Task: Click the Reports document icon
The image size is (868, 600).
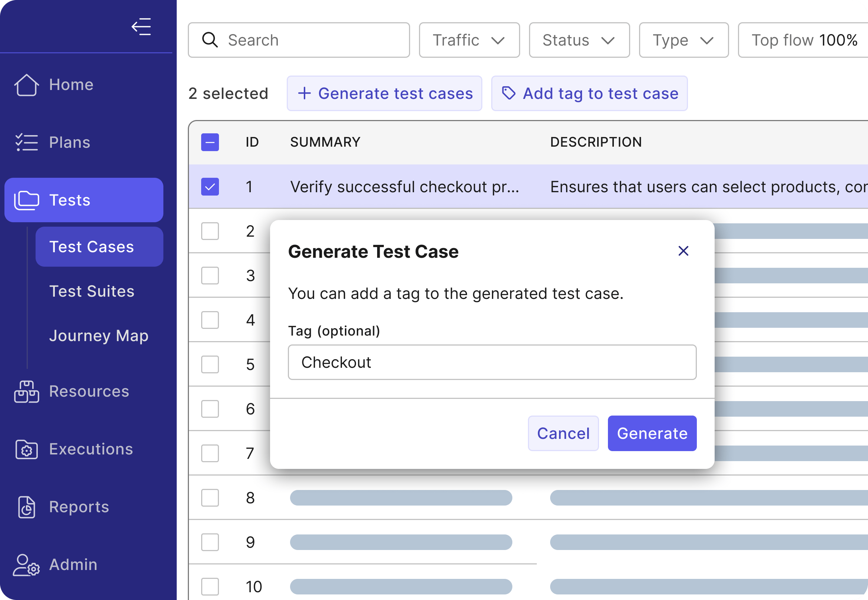Action: 26,507
